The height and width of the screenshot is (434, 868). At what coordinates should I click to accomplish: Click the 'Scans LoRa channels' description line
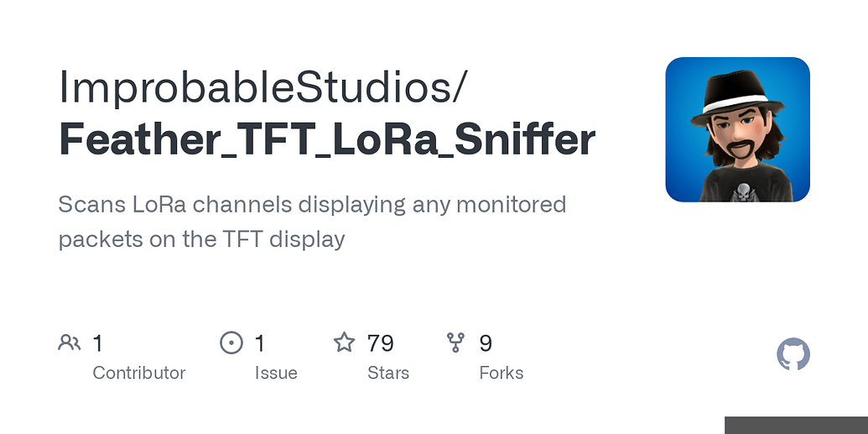pos(312,205)
